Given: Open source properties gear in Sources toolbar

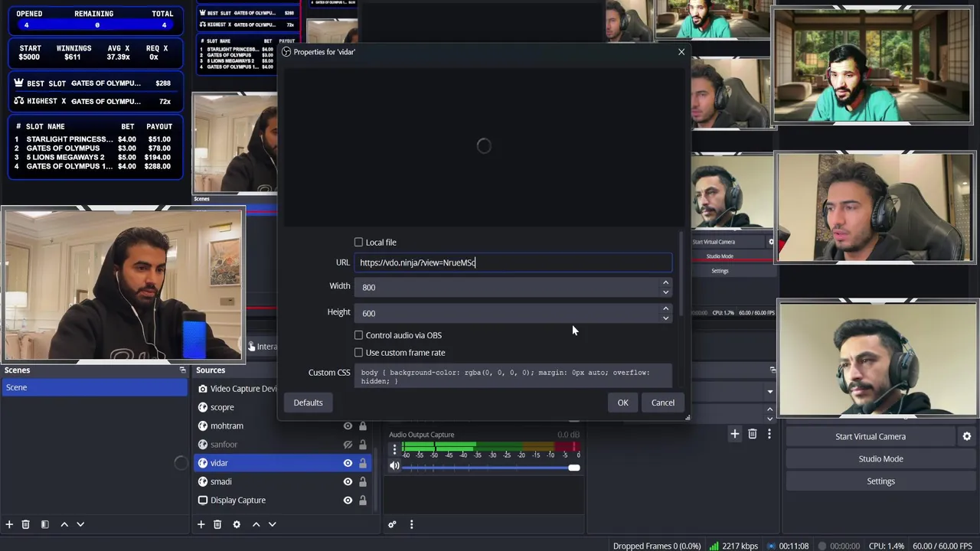Looking at the screenshot, I should pos(237,524).
